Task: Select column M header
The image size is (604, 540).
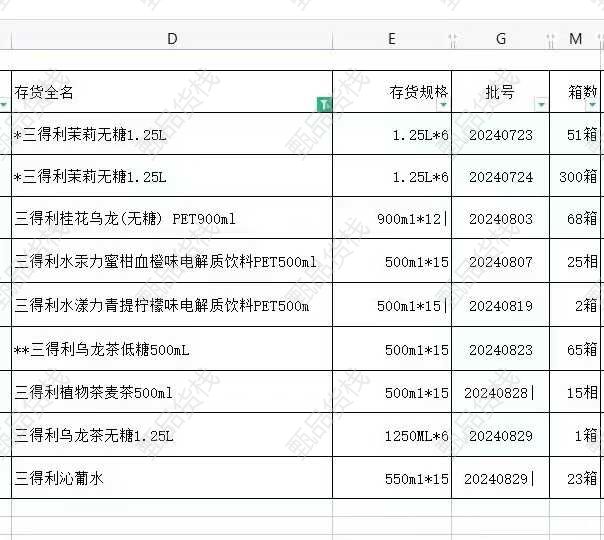Action: click(575, 39)
